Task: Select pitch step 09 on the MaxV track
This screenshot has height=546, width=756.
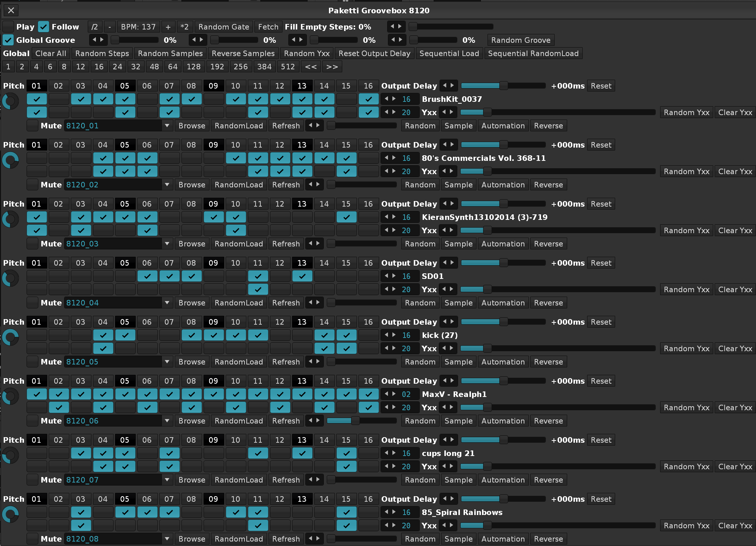Action: coord(213,381)
